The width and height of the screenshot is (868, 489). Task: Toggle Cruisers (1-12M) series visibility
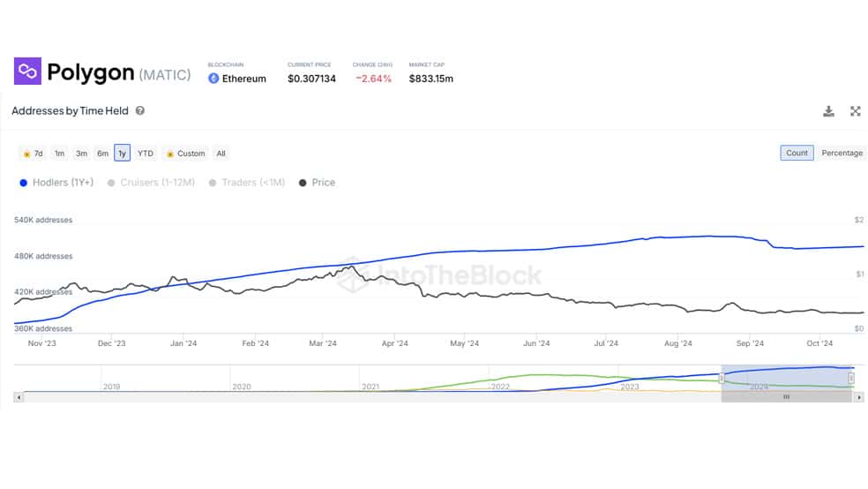pyautogui.click(x=151, y=183)
